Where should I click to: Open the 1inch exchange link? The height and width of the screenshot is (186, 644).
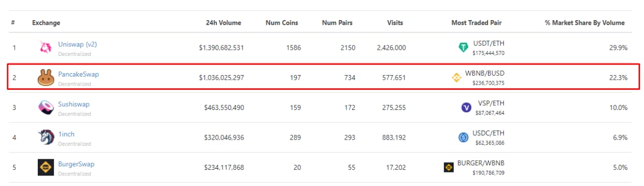66,134
